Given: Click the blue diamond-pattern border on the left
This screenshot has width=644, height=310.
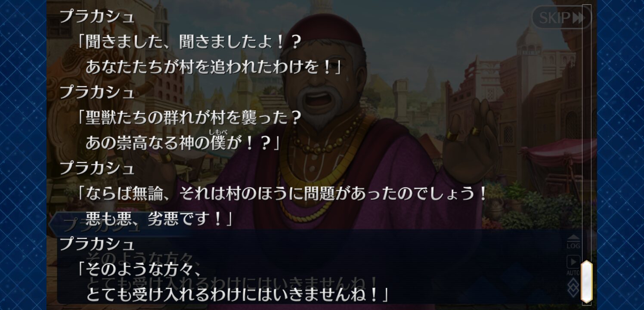Looking at the screenshot, I should pos(23,155).
